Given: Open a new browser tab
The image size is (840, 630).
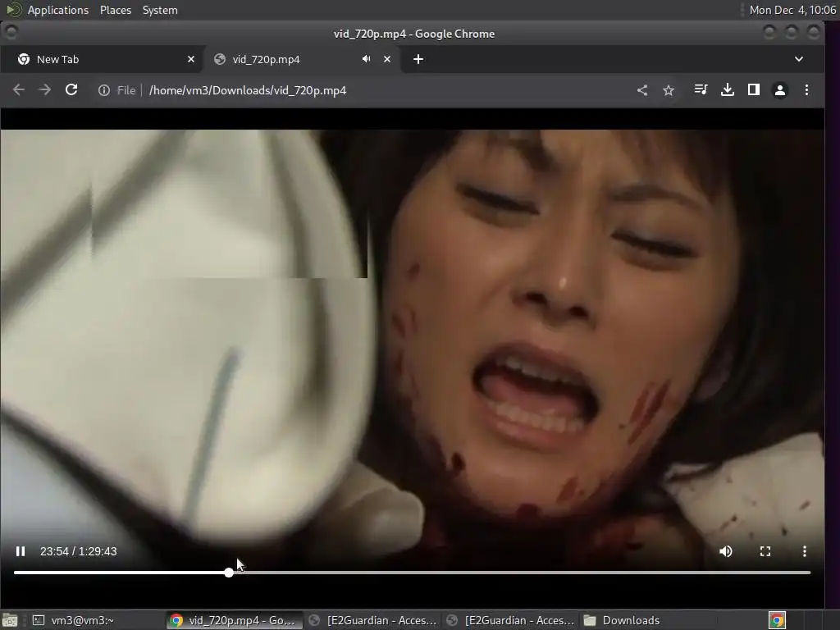Looking at the screenshot, I should [x=418, y=59].
